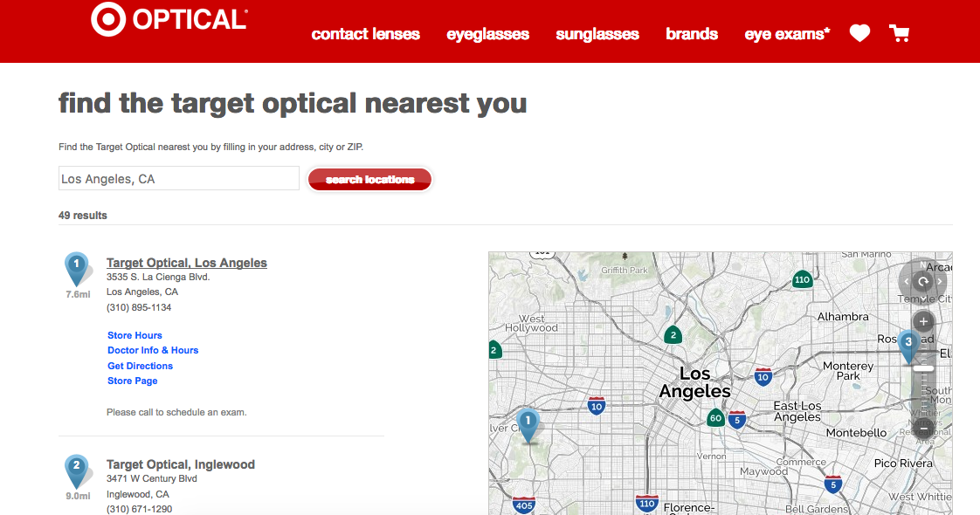Image resolution: width=980 pixels, height=515 pixels.
Task: Open Target Optical, Inglewood link
Action: click(181, 464)
